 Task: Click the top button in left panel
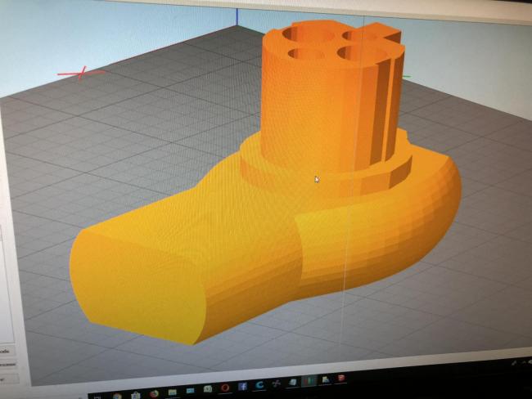click(6, 351)
